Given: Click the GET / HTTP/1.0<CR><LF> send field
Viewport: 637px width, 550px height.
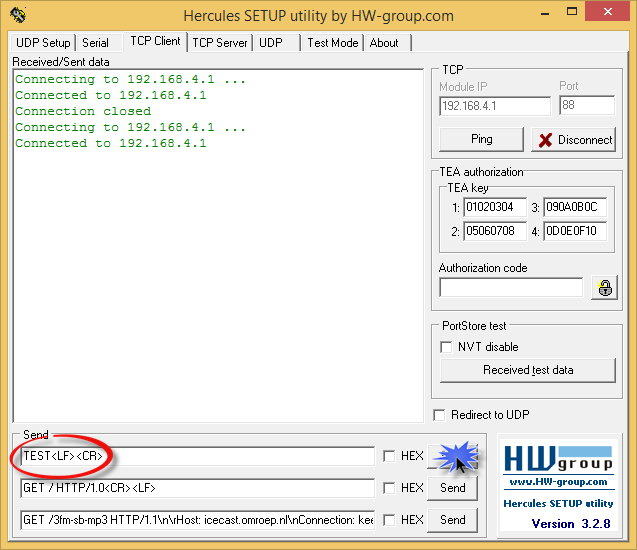Looking at the screenshot, I should 197,488.
